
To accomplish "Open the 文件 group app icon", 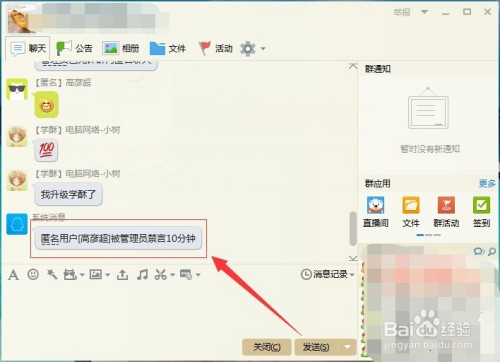I will [x=411, y=212].
